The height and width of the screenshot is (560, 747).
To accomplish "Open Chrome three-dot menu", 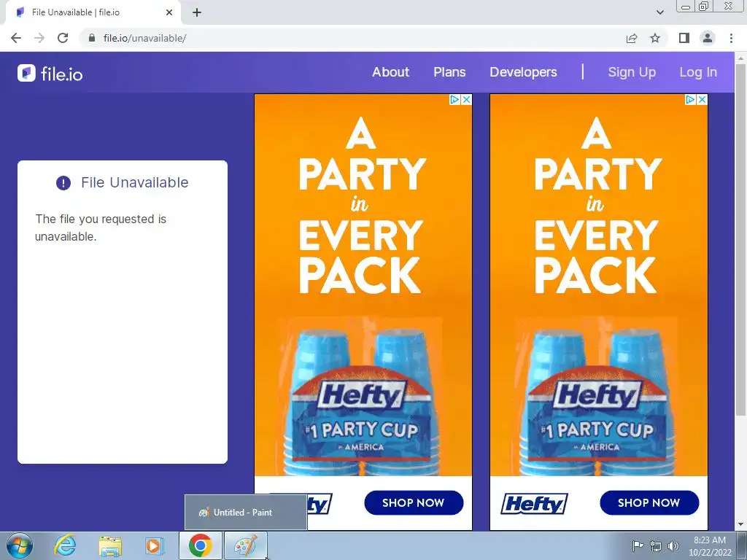I will click(731, 38).
